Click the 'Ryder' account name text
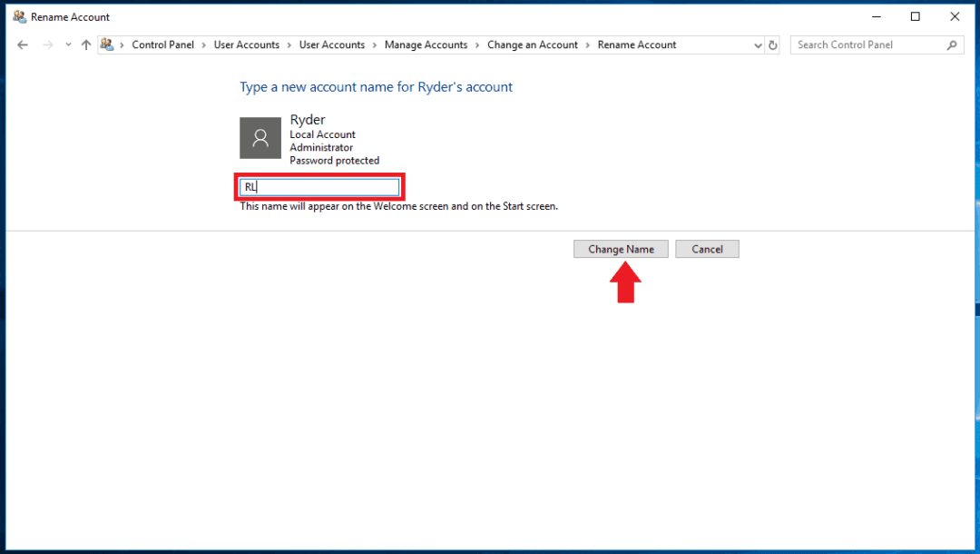 308,120
